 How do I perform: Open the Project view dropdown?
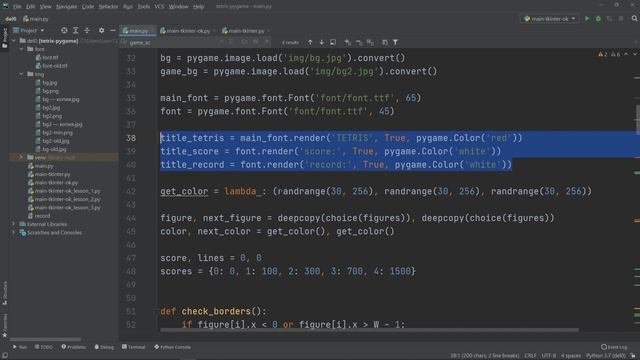29,31
